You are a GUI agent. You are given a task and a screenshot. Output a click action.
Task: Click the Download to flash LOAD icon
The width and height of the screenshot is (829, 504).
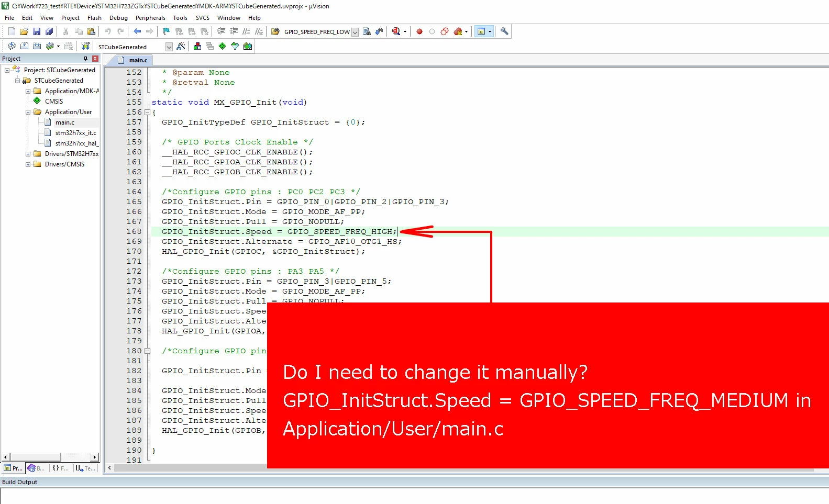tap(85, 46)
